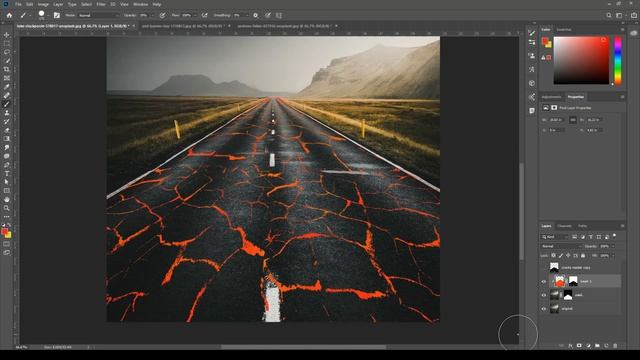Select the Path Selection tool
Image resolution: width=640 pixels, height=360 pixels.
click(x=7, y=182)
